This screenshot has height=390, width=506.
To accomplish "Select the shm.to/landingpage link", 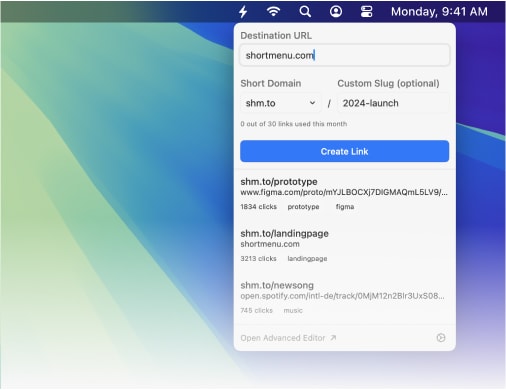I will pos(284,233).
